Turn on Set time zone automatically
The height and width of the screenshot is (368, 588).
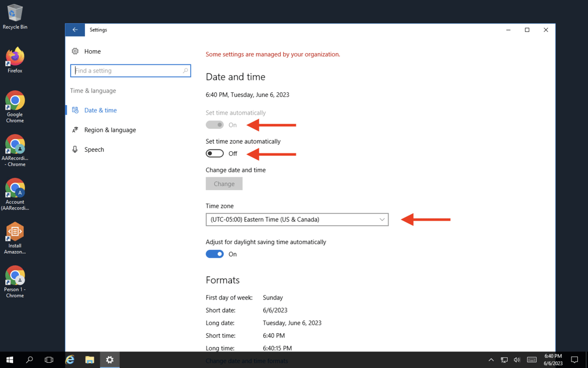pyautogui.click(x=215, y=153)
